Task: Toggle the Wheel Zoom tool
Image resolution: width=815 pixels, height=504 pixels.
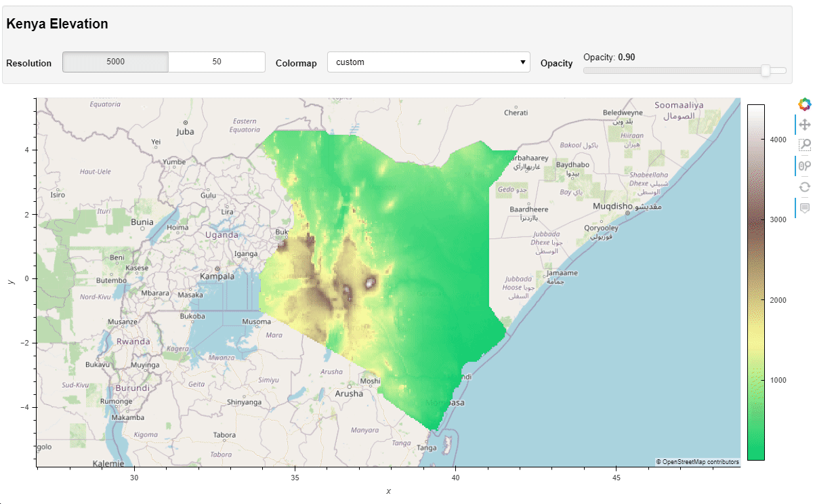Action: (804, 166)
